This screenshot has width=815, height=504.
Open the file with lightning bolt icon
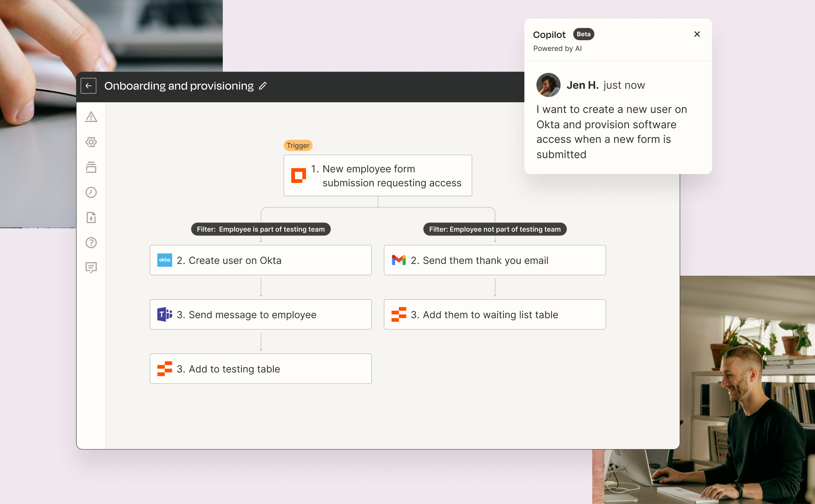click(x=91, y=217)
